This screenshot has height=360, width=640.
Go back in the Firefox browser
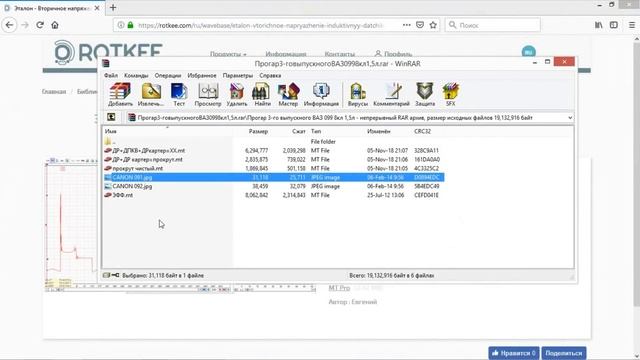point(9,25)
